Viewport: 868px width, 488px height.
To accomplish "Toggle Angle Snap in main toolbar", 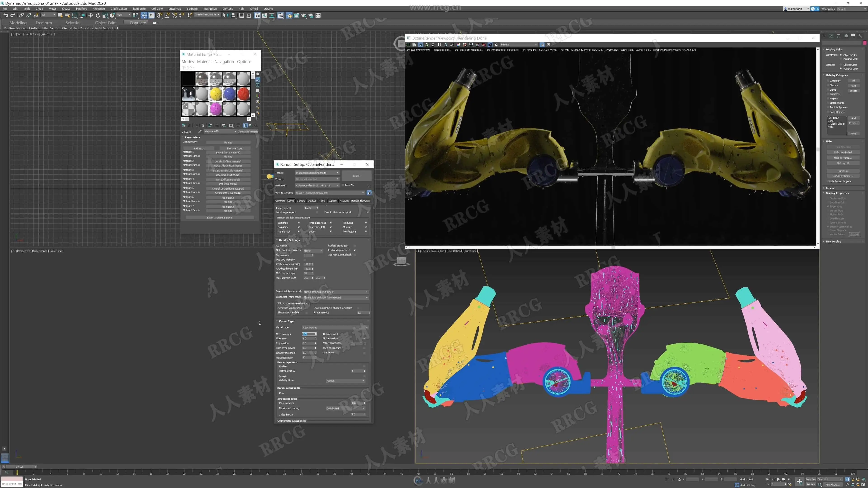I will pyautogui.click(x=167, y=15).
